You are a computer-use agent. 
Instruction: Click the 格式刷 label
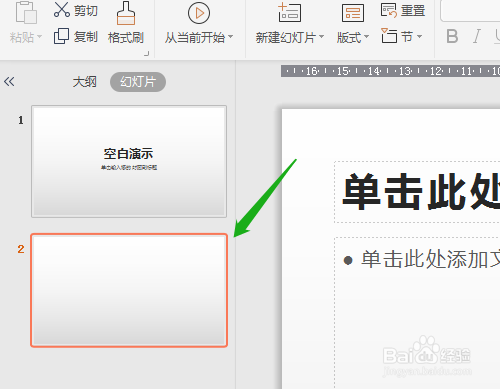coord(126,38)
